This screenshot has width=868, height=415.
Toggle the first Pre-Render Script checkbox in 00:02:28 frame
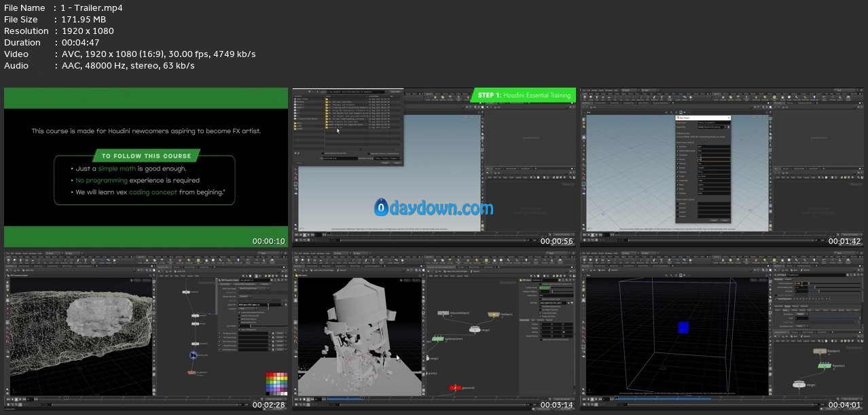click(x=221, y=333)
